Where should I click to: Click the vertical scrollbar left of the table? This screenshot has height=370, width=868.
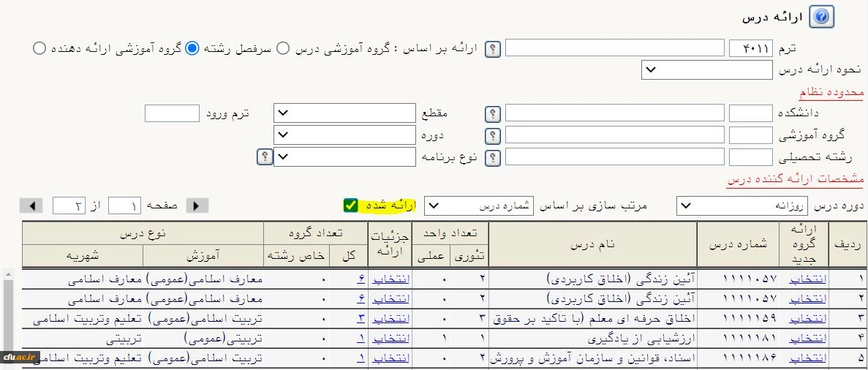(x=8, y=322)
